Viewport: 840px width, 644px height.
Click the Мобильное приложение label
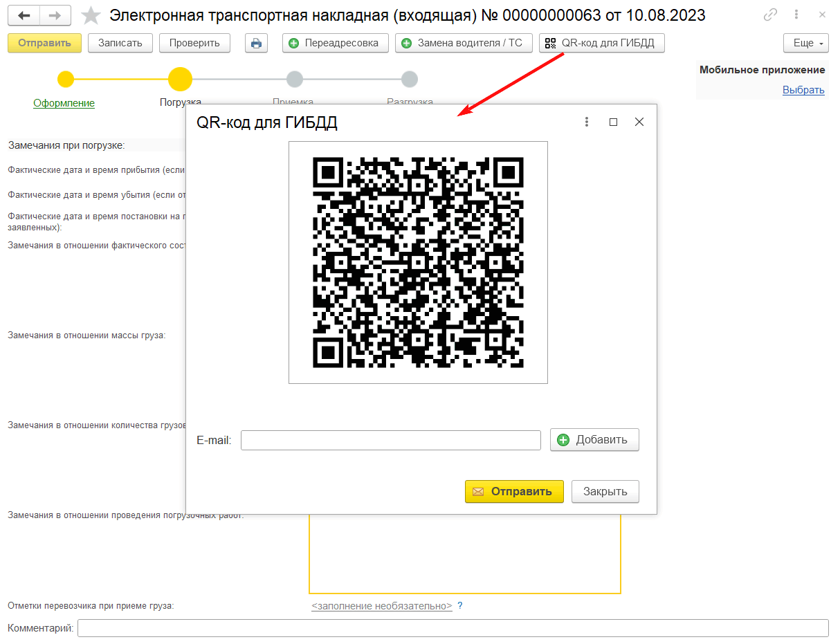[x=762, y=70]
